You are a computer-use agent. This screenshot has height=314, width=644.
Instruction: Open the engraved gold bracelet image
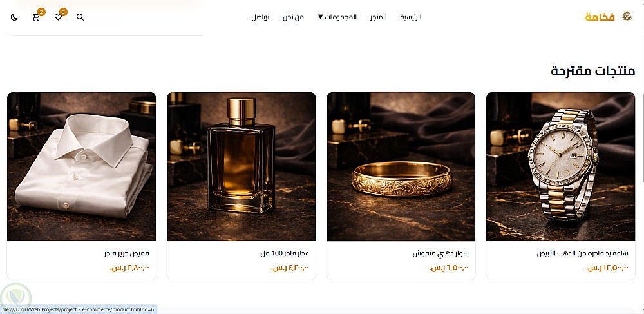pos(401,166)
